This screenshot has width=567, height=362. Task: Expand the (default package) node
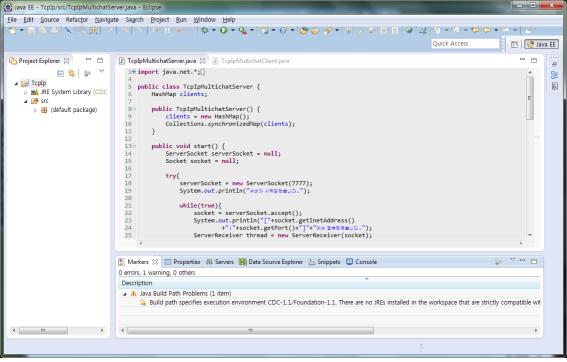35,110
